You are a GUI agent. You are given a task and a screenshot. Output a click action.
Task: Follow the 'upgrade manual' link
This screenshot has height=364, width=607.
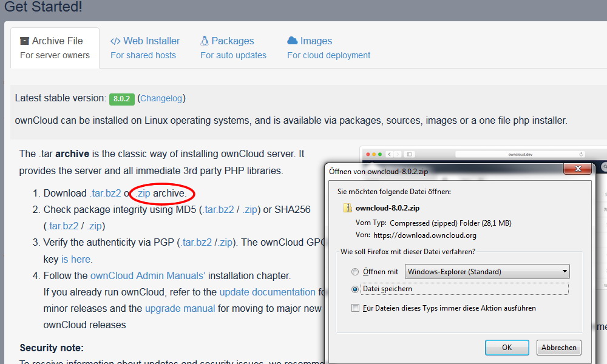tap(180, 308)
